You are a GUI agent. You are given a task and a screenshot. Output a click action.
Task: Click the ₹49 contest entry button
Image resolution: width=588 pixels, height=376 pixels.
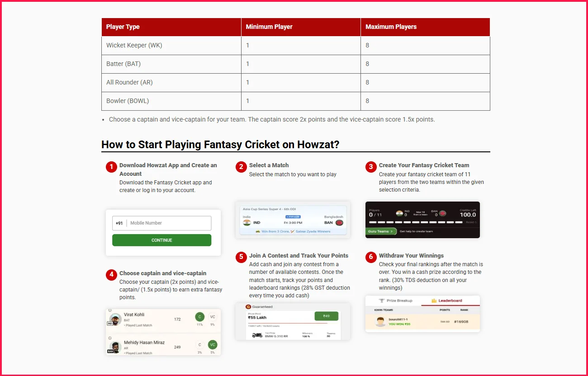(326, 316)
